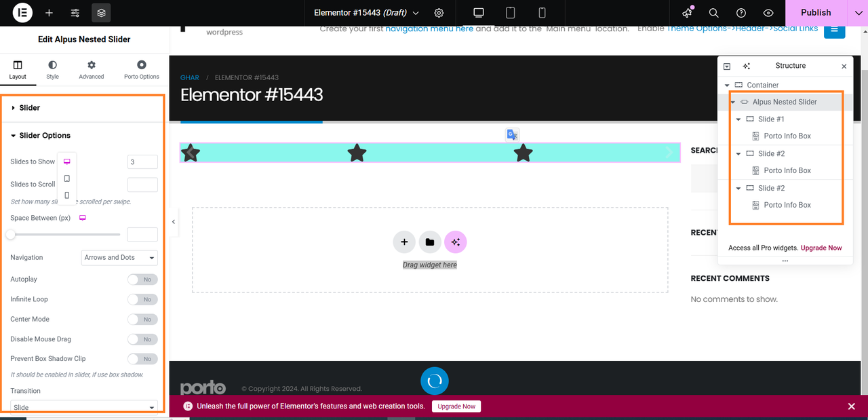Enable Prevent Box Shadow Clip switch
Viewport: 868px width, 420px height.
(142, 359)
